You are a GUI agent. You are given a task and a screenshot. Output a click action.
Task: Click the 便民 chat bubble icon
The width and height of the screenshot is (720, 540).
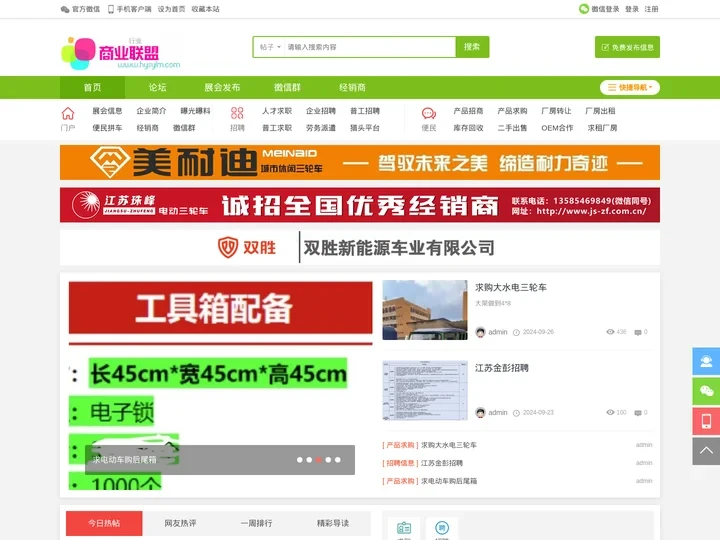428,113
